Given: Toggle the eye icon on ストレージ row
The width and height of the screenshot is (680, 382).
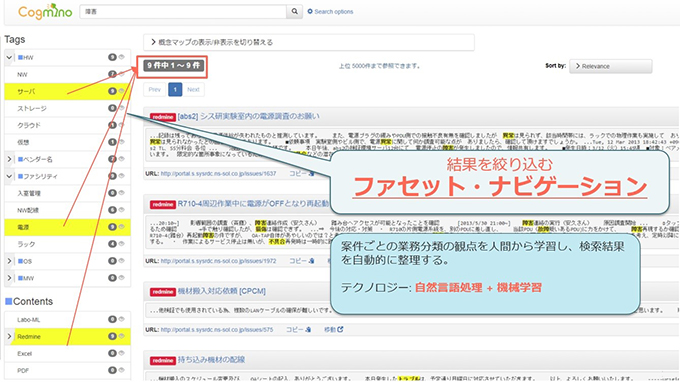Looking at the screenshot, I should click(x=122, y=108).
